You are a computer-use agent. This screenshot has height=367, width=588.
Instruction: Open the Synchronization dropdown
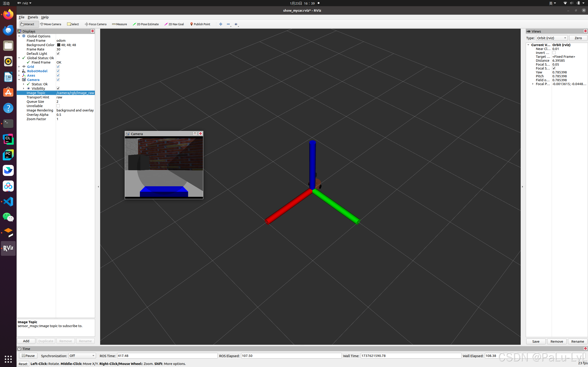82,356
